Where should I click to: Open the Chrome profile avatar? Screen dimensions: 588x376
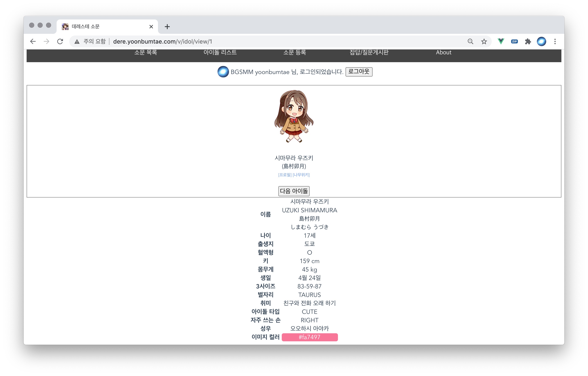[541, 42]
